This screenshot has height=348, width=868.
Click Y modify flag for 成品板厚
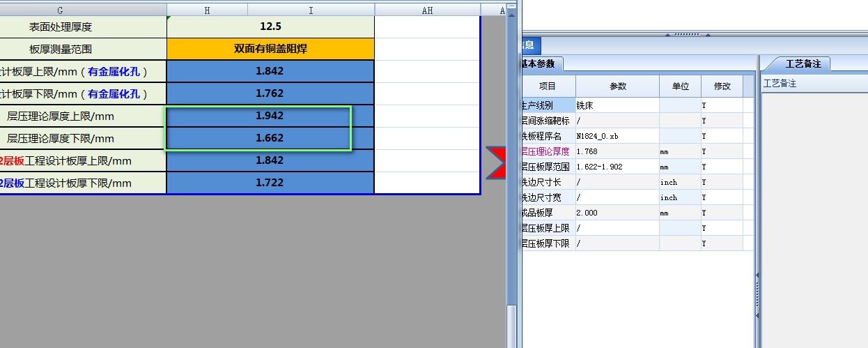point(722,213)
